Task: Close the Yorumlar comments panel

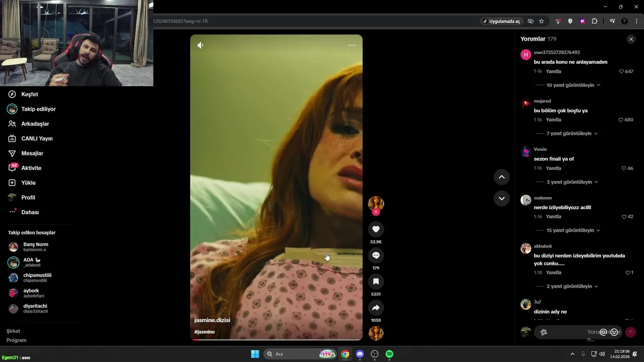Action: point(631,39)
